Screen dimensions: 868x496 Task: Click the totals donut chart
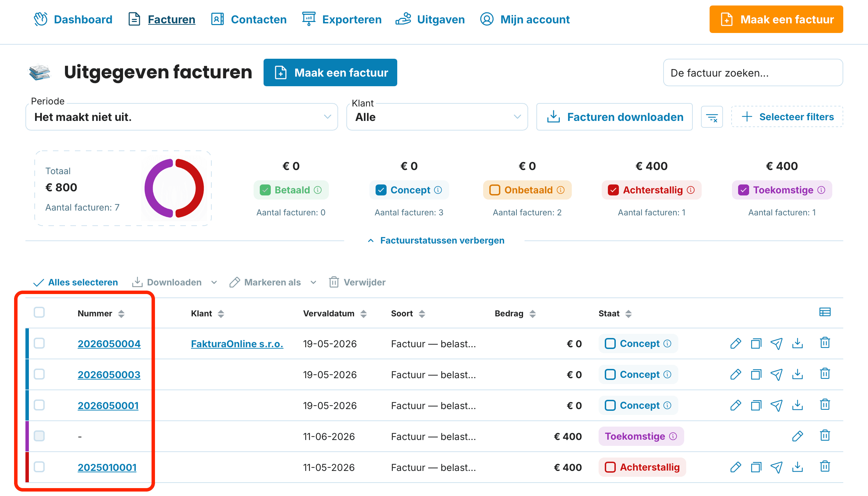174,188
